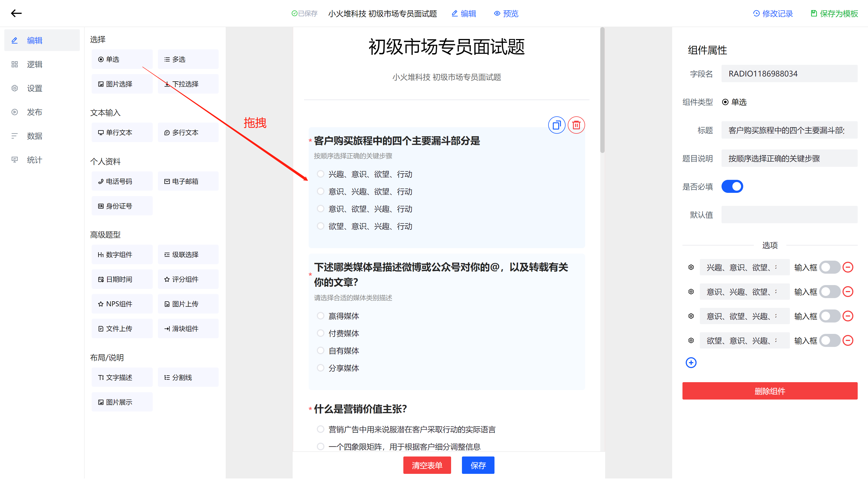The image size is (868, 479).
Task: Open the 逻辑 sidebar tab
Action: [34, 64]
